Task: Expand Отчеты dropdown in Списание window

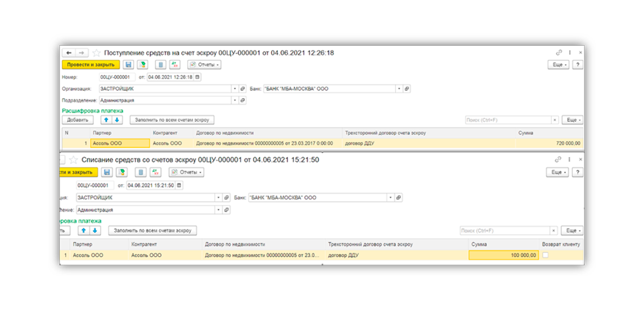Action: pos(186,172)
